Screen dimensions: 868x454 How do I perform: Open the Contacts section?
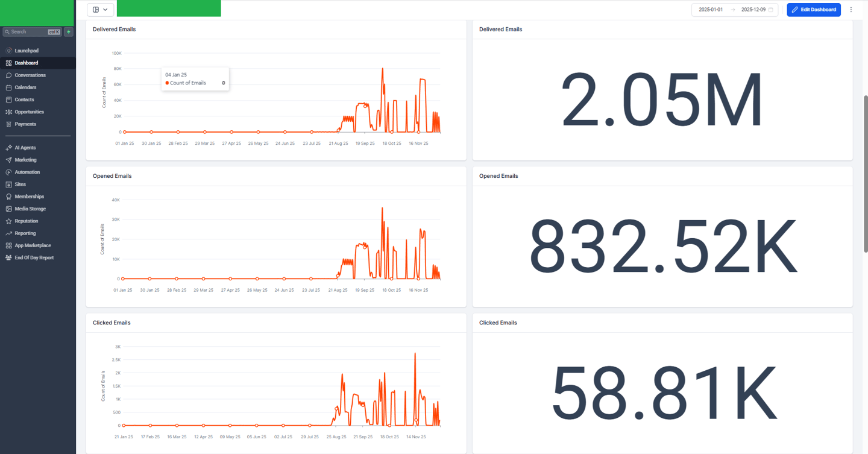pos(24,99)
